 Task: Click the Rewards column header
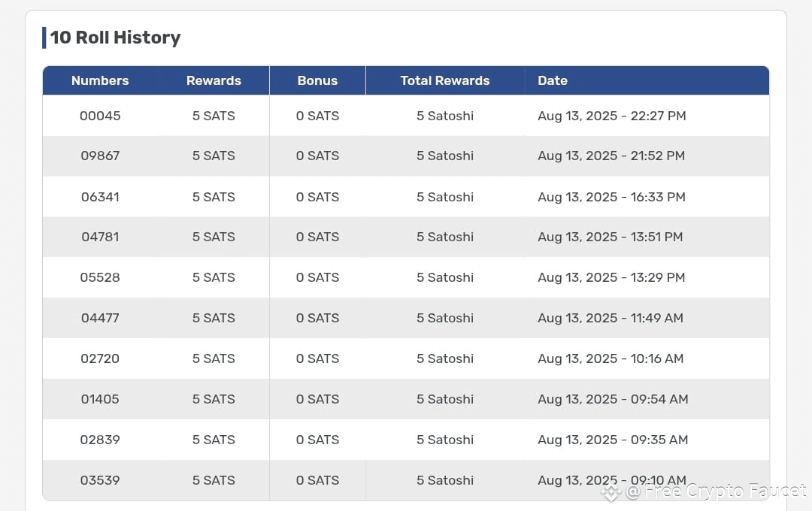tap(214, 80)
